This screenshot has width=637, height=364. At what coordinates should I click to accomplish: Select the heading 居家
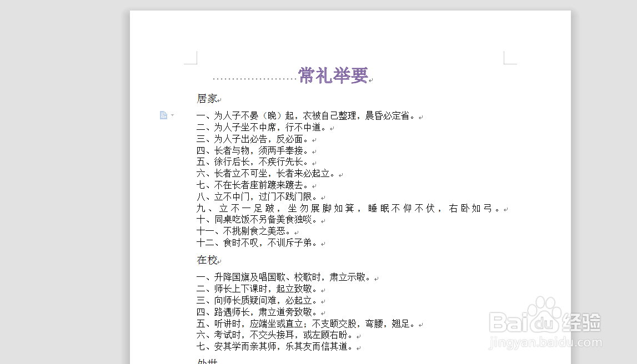[207, 99]
